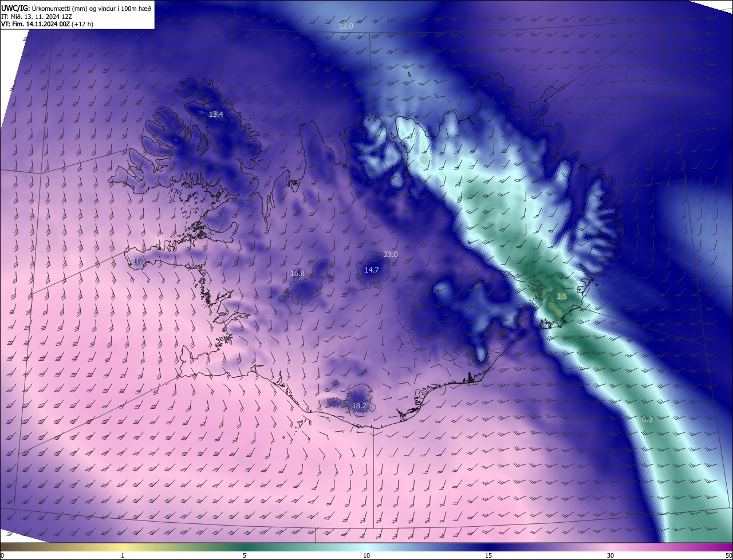Click the legend tick label 10
This screenshot has height=560, width=733.
coord(366,555)
